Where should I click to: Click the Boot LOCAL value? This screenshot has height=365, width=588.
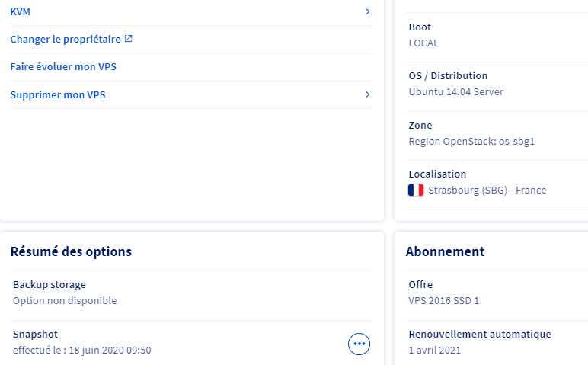point(423,43)
